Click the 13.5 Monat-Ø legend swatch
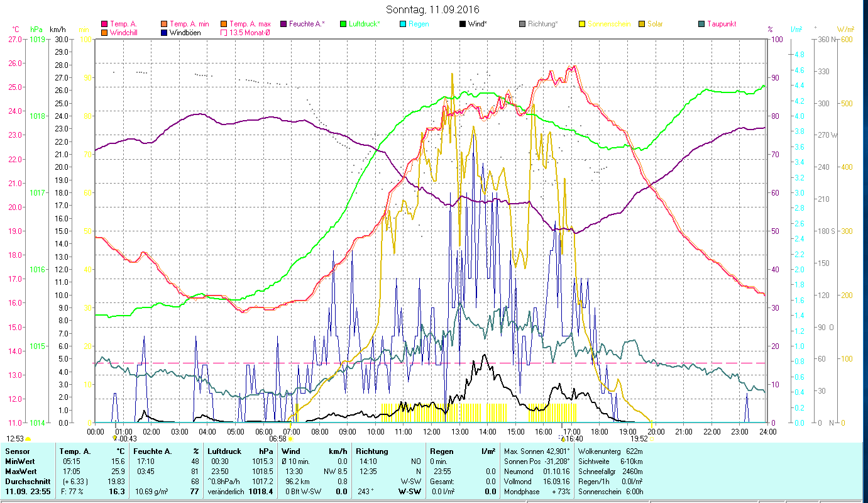868x503 pixels. point(223,33)
